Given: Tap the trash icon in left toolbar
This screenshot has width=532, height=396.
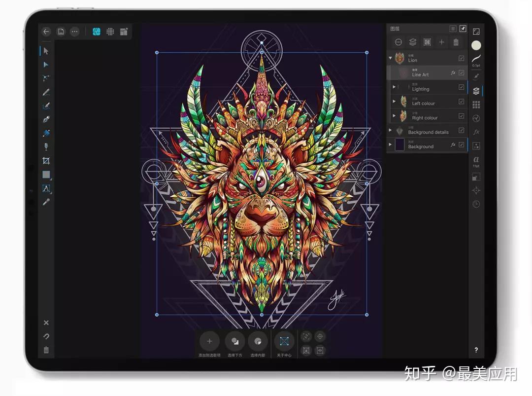Looking at the screenshot, I should coord(46,350).
